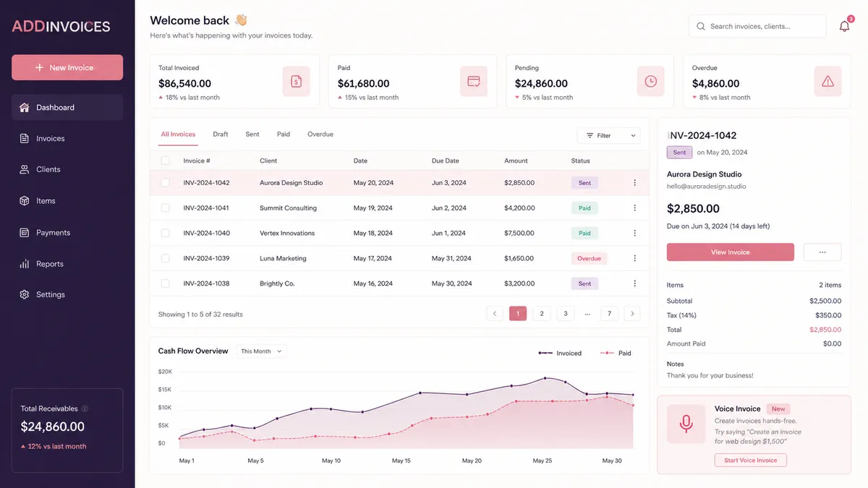Go to page 7 of results
This screenshot has width=868, height=488.
point(610,314)
